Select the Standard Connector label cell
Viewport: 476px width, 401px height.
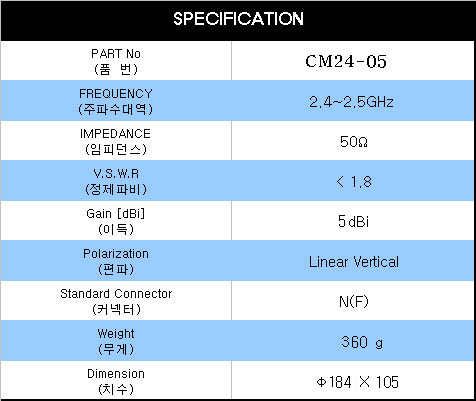pyautogui.click(x=116, y=301)
